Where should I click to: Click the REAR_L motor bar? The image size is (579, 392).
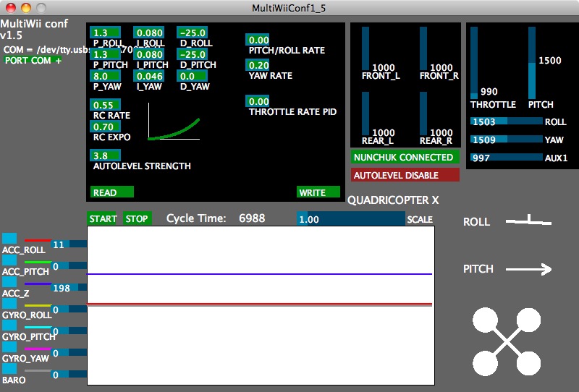[x=365, y=114]
